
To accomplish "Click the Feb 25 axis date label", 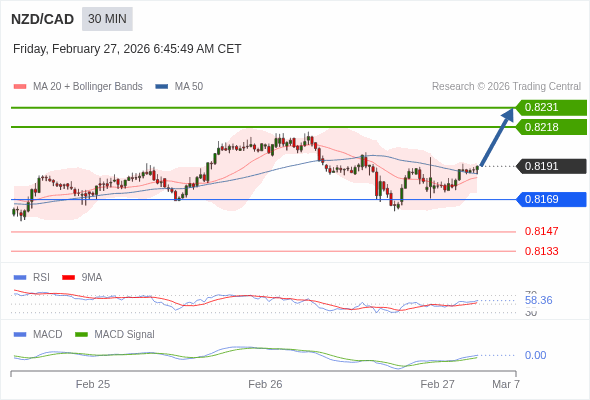I will [x=93, y=384].
